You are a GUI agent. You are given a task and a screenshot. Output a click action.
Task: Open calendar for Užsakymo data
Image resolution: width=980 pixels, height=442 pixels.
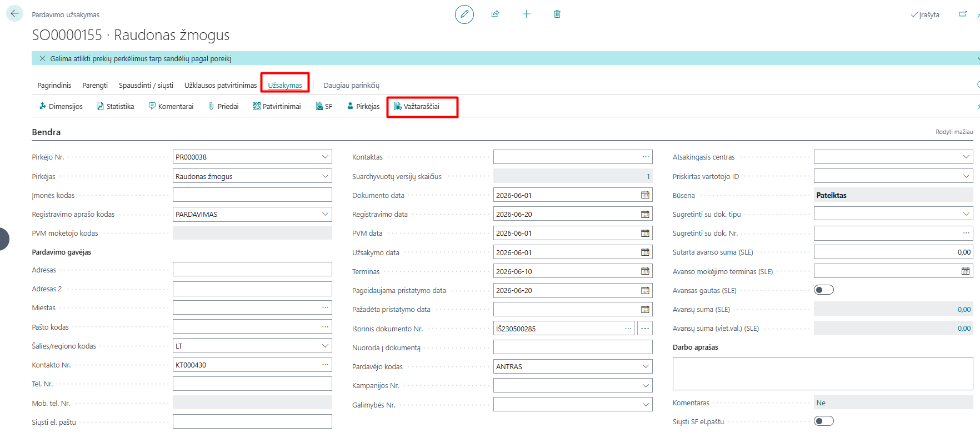tap(645, 252)
